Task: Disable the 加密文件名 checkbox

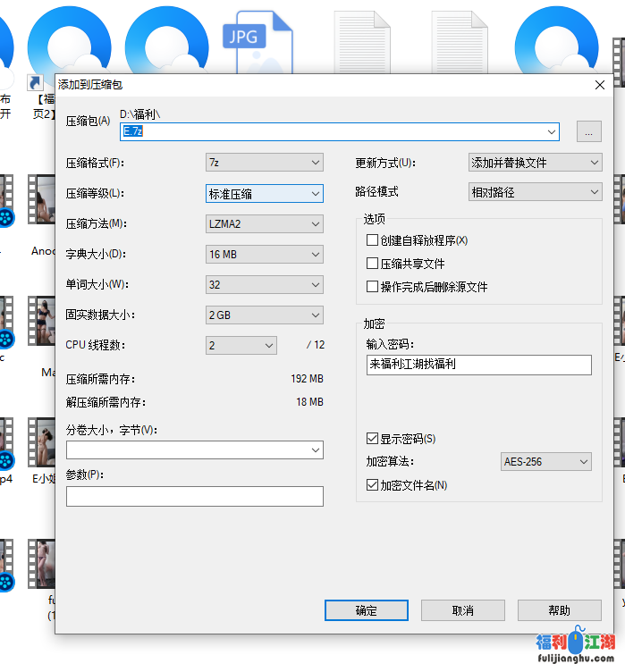Action: click(x=373, y=485)
